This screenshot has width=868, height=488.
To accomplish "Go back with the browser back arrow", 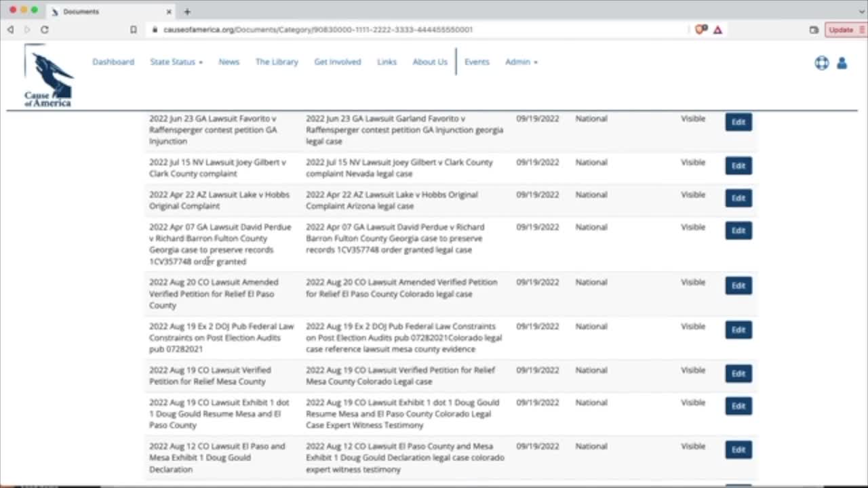I will [x=10, y=30].
